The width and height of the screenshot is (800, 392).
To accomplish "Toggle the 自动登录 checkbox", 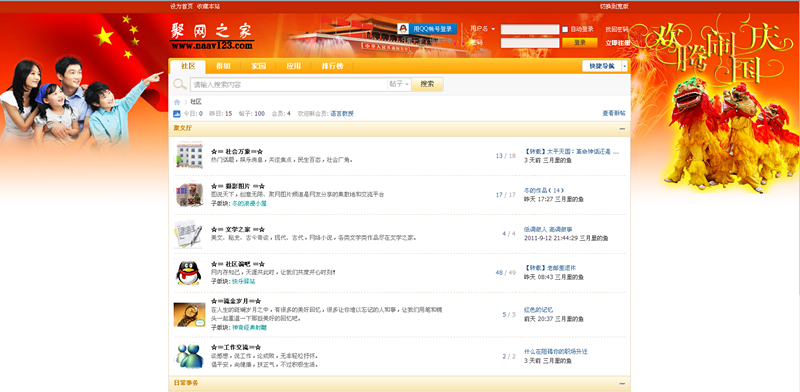I will tap(565, 30).
